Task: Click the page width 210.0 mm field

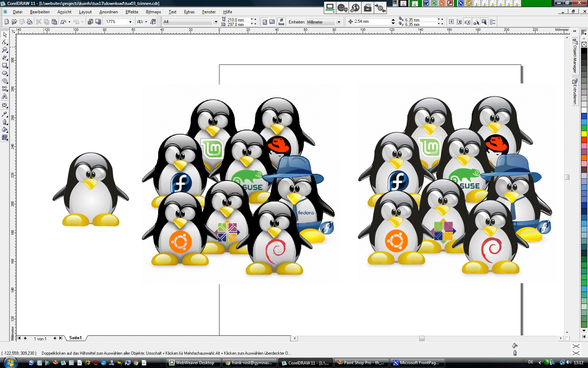Action: click(x=239, y=20)
